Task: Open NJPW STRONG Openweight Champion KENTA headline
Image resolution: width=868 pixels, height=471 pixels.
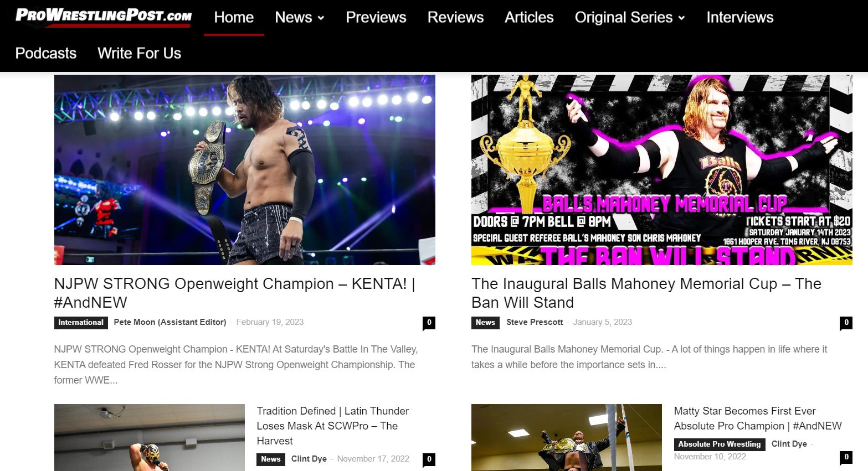Action: [x=235, y=293]
